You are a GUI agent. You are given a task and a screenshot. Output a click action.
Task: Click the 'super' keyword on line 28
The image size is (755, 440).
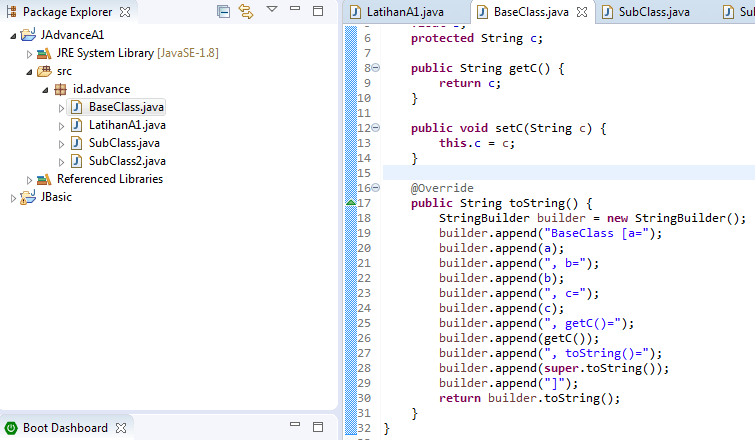click(561, 368)
